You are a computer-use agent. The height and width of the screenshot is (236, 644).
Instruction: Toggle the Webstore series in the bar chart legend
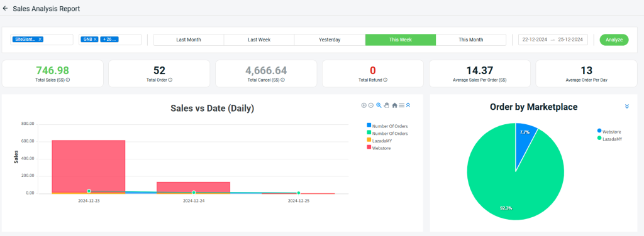(x=378, y=148)
